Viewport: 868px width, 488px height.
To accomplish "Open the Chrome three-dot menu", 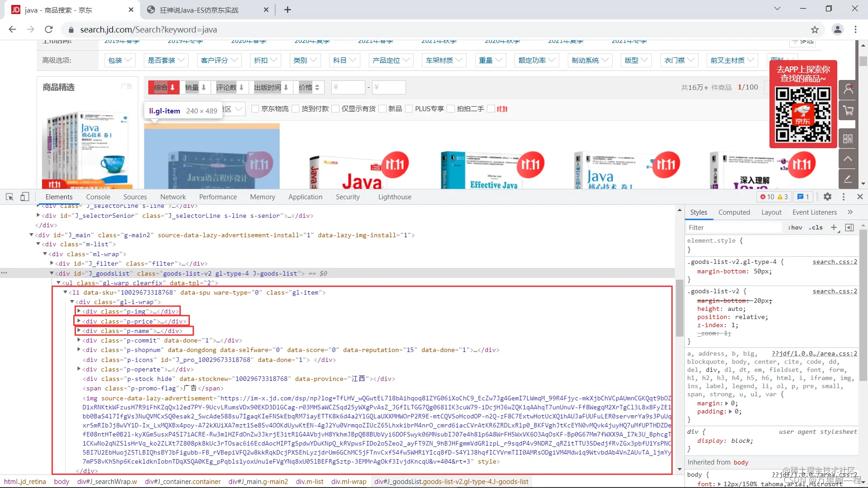I will 855,29.
